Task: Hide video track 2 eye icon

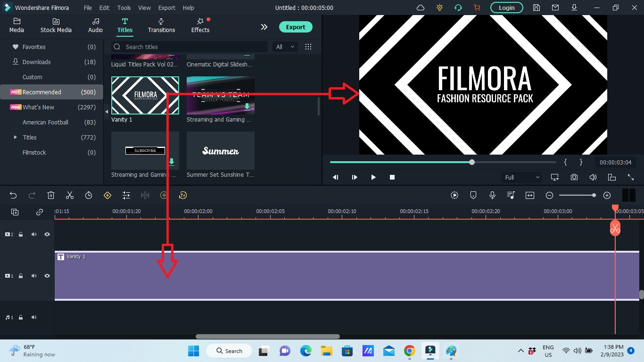Action: tap(47, 234)
